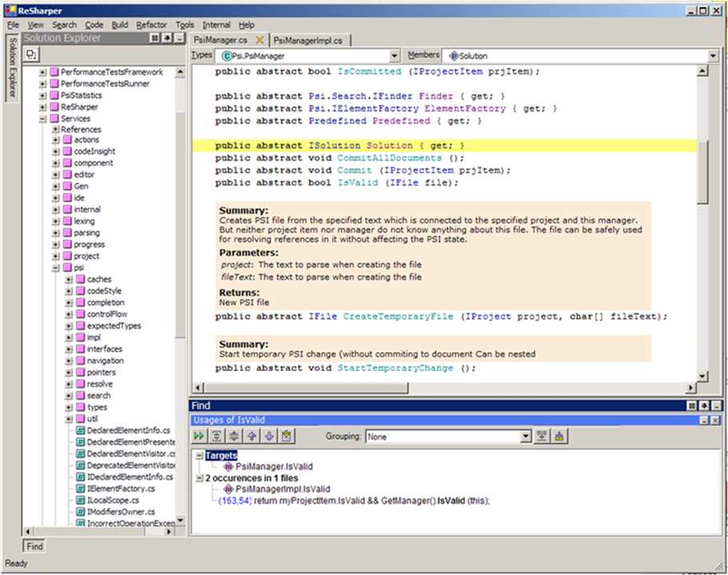Jump to previous usage of IsValid

click(251, 435)
